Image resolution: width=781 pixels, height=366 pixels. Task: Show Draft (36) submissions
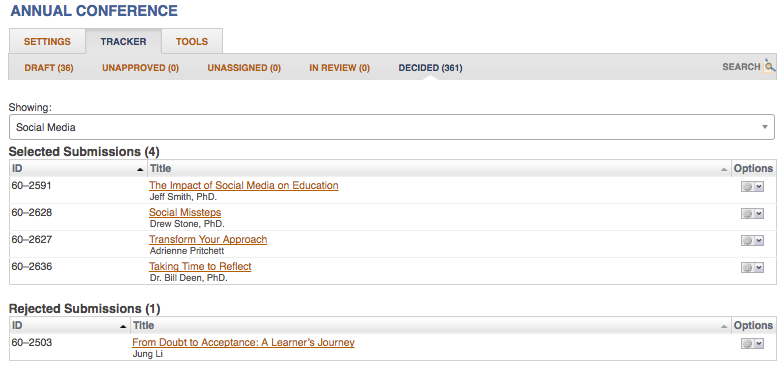[49, 68]
